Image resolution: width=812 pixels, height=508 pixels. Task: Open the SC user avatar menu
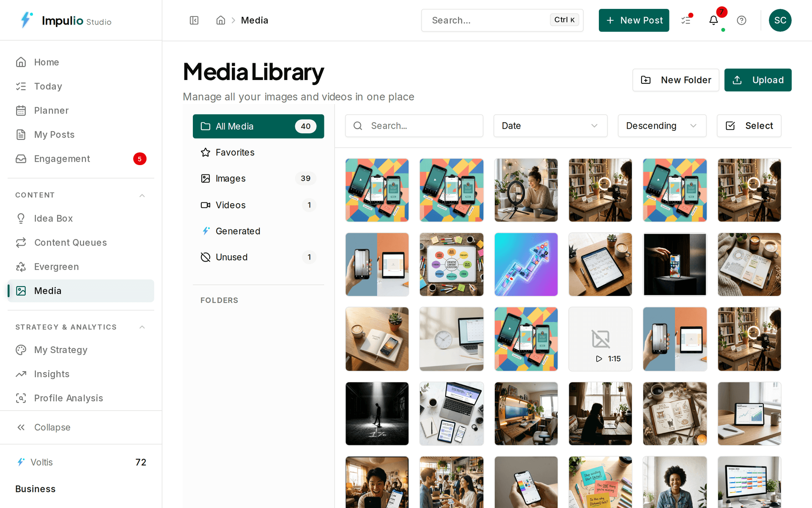click(x=780, y=20)
